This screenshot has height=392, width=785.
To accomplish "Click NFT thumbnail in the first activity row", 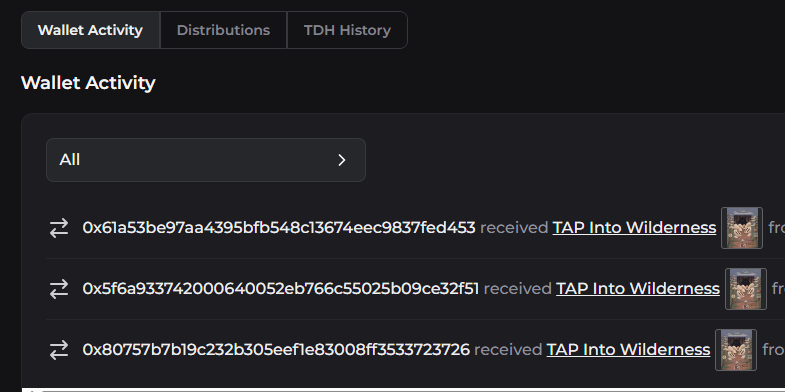I will [x=742, y=228].
